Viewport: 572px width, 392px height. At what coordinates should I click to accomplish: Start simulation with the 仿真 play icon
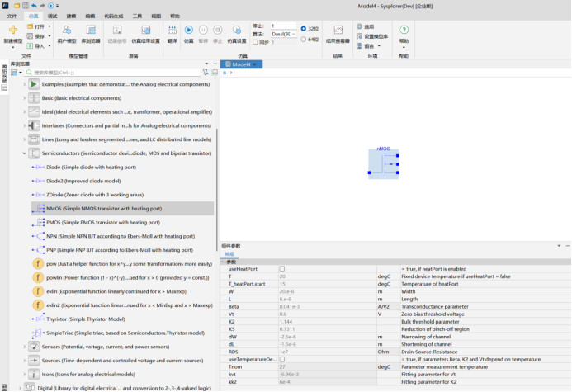click(188, 30)
